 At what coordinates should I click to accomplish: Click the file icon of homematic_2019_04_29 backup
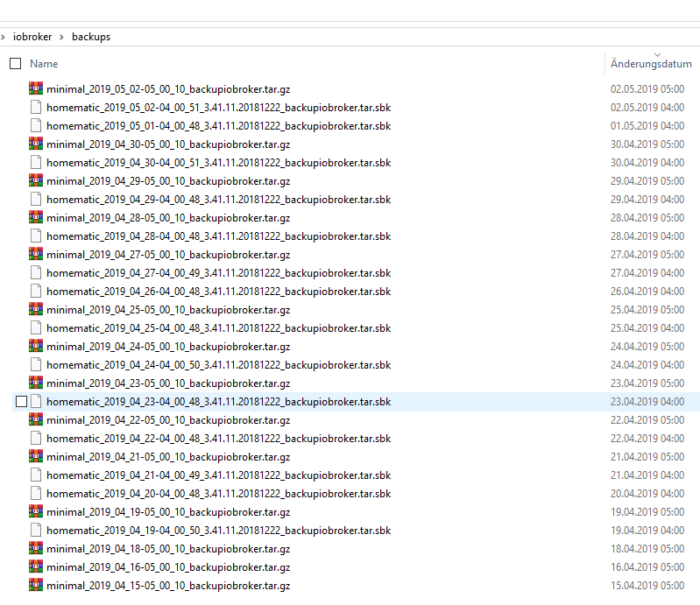tap(36, 199)
